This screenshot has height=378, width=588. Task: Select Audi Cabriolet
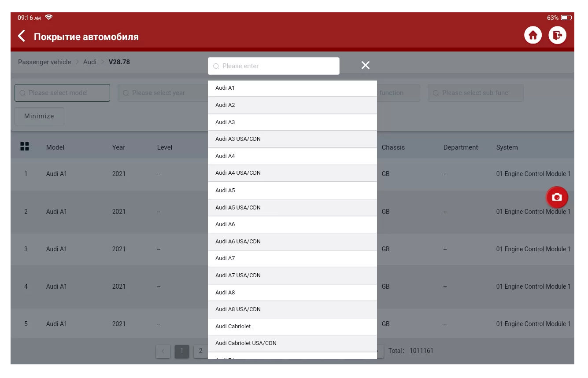point(292,327)
